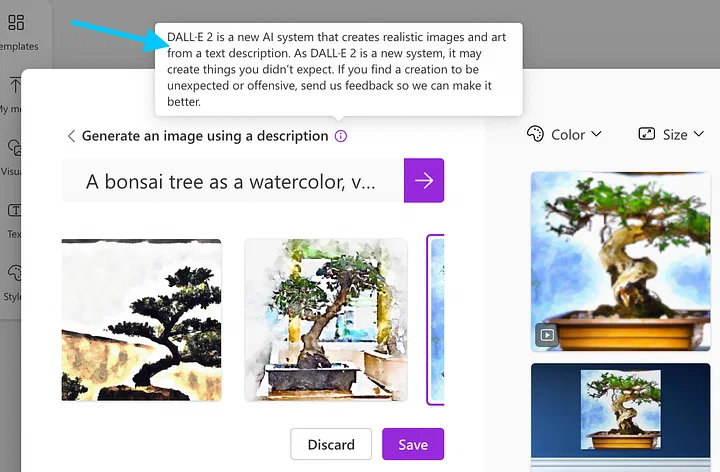This screenshot has height=472, width=720.
Task: Select the black silhouette bonsai image
Action: click(141, 320)
